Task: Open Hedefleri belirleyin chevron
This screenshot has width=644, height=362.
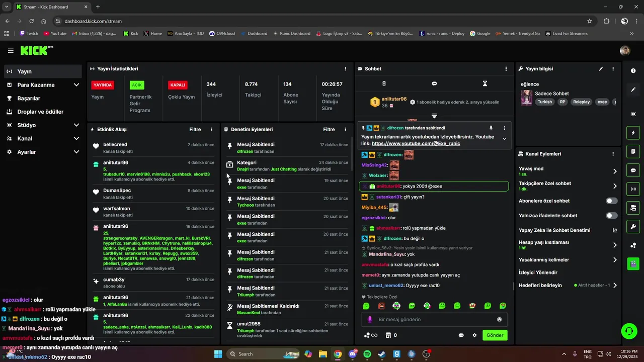Action: [x=615, y=285]
